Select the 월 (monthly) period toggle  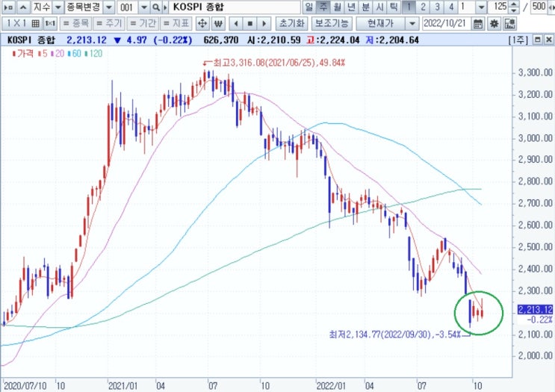pyautogui.click(x=338, y=7)
